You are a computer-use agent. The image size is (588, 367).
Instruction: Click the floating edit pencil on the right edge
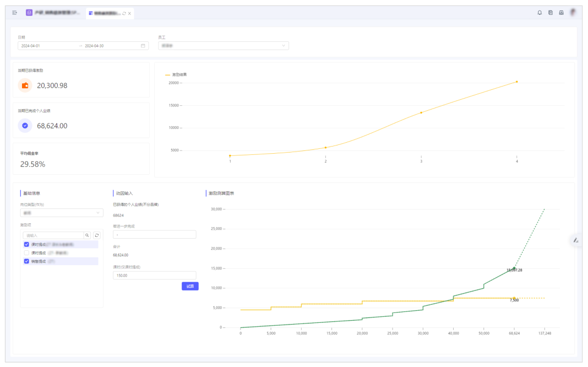[576, 240]
